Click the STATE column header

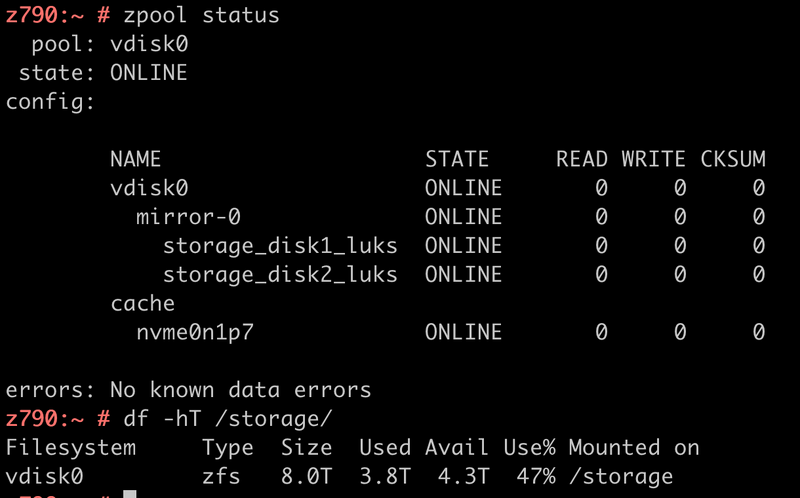(x=457, y=159)
